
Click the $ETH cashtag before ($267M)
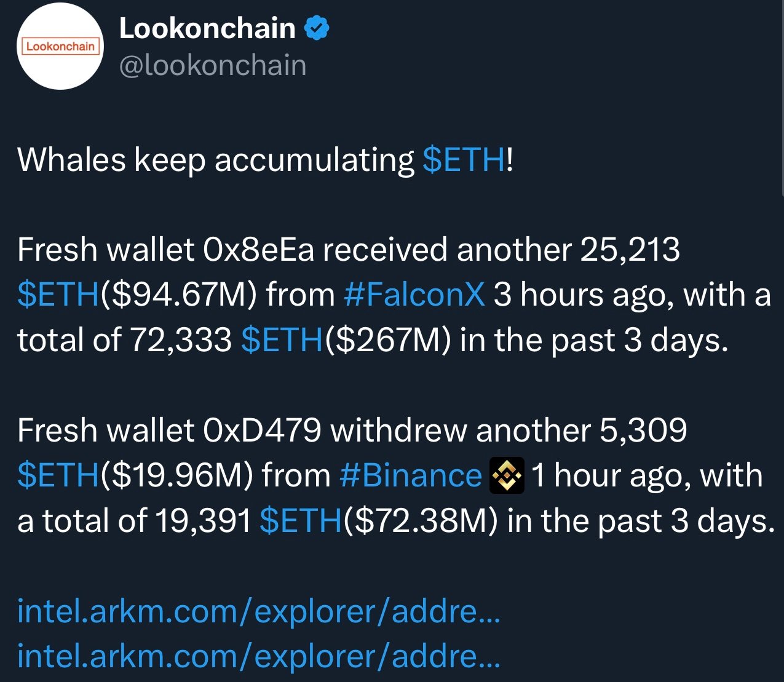point(282,340)
